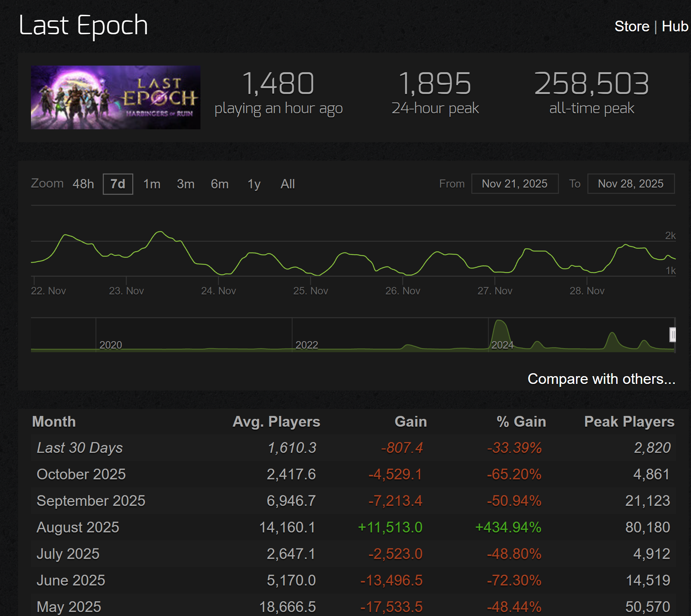Screen dimensions: 691x616
Task: Open Compare with others link
Action: click(x=601, y=379)
